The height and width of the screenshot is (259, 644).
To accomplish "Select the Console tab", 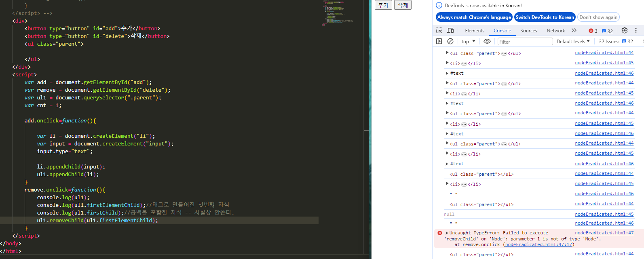I will click(503, 31).
